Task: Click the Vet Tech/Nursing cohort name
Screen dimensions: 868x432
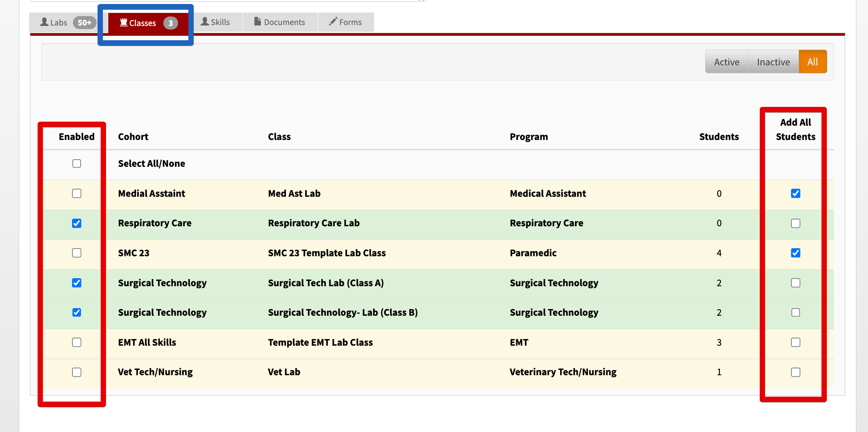Action: (x=155, y=372)
